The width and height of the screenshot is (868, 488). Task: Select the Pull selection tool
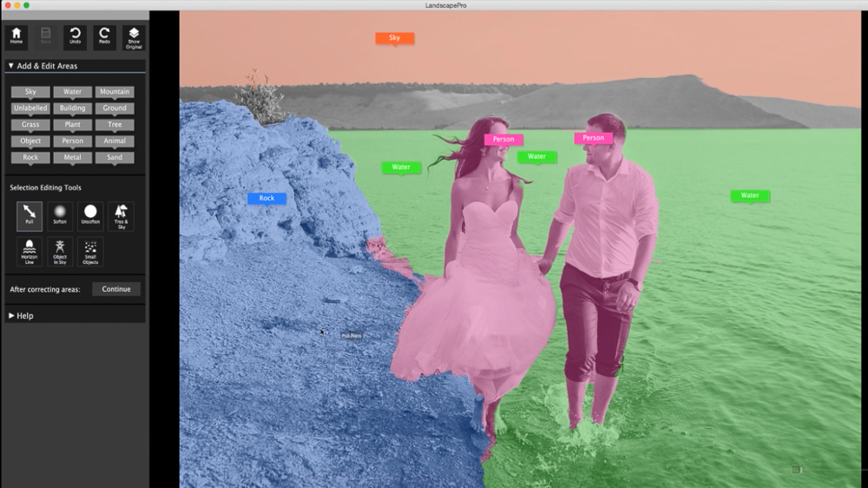point(30,215)
